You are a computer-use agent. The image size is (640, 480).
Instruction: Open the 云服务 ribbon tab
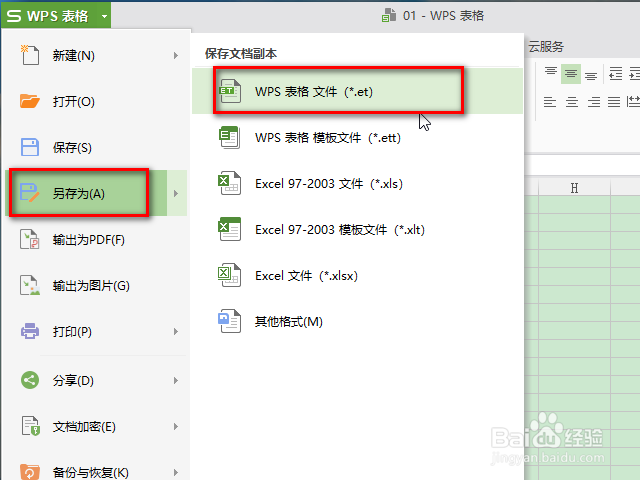(546, 47)
